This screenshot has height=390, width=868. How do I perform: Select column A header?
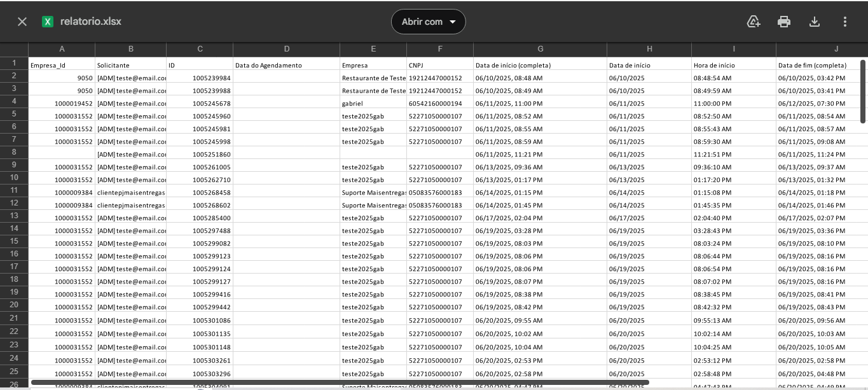pyautogui.click(x=62, y=49)
